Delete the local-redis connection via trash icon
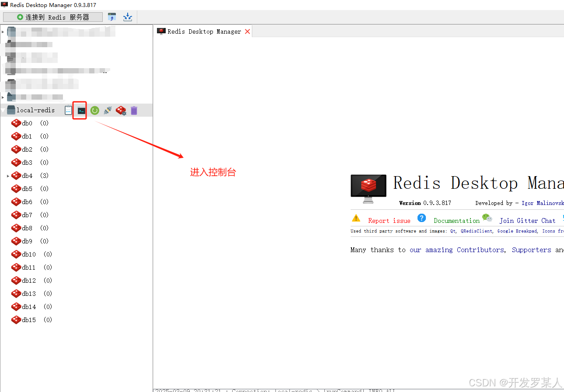564x392 pixels. (134, 110)
